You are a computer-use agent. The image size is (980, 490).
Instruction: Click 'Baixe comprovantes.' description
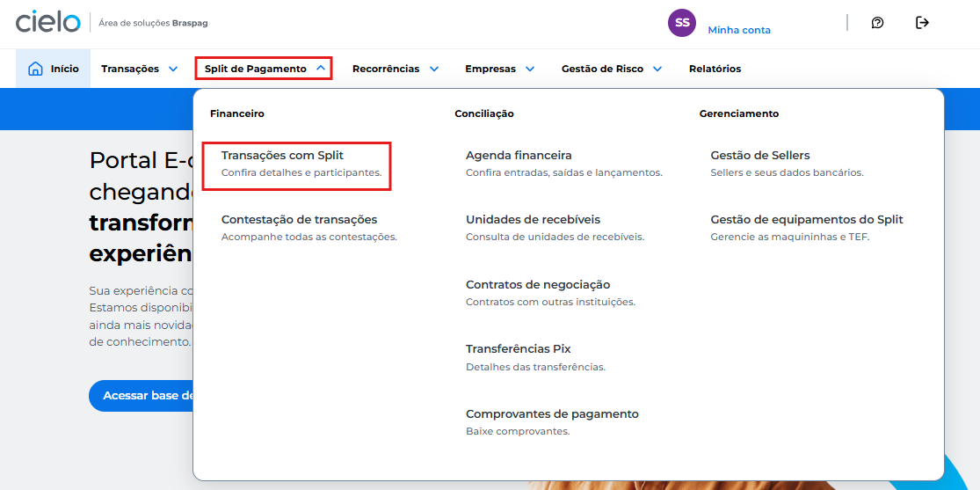coord(518,432)
